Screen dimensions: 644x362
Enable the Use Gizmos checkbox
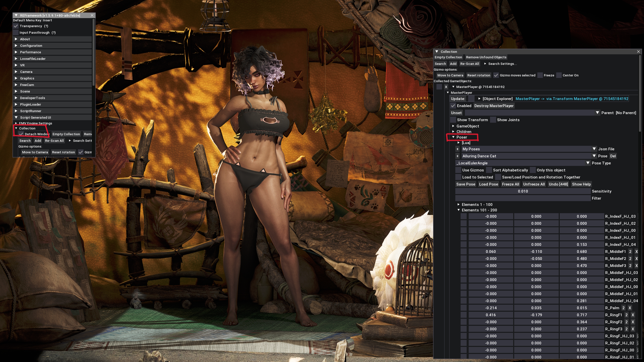459,170
